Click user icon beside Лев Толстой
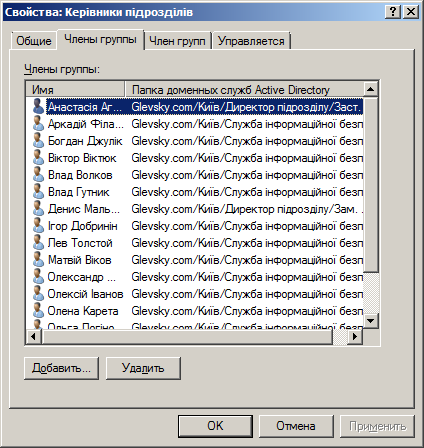 click(x=38, y=242)
